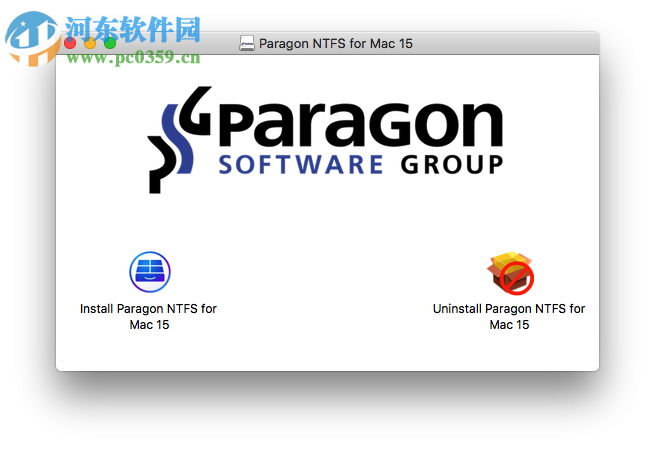Viewport: 655px width, 451px height.
Task: Open the Uninstall Paragon NTFS package icon
Action: 510,273
